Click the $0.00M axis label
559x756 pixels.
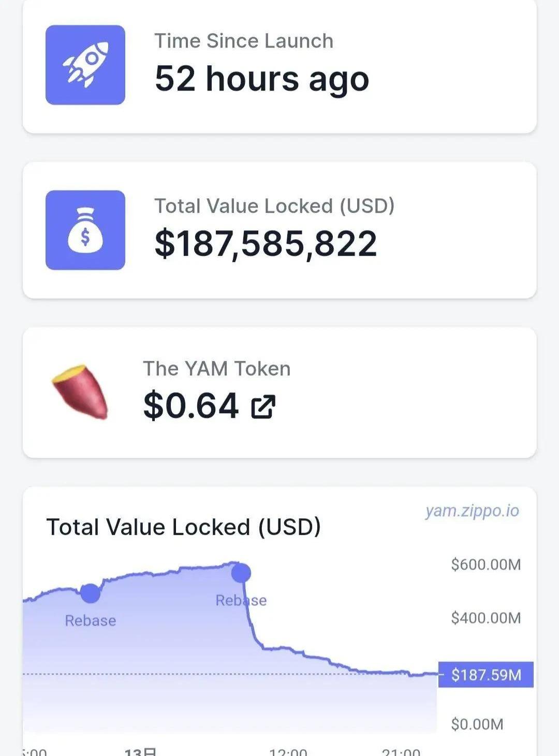click(x=477, y=724)
